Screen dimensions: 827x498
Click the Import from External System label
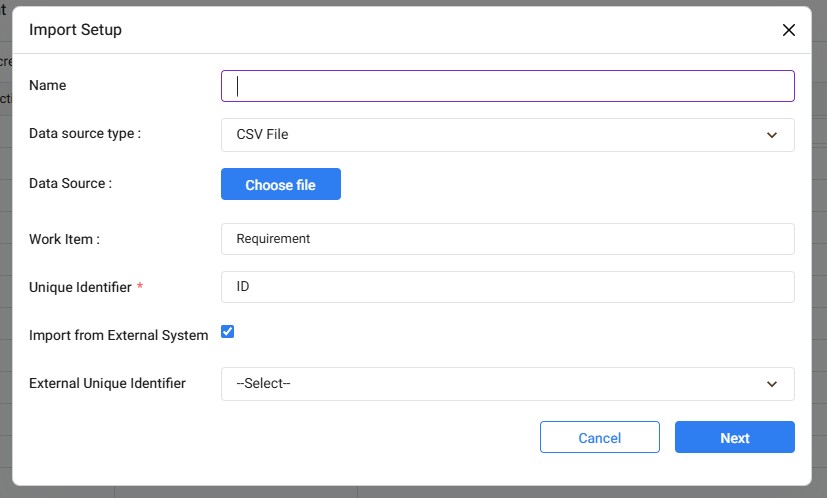click(118, 336)
